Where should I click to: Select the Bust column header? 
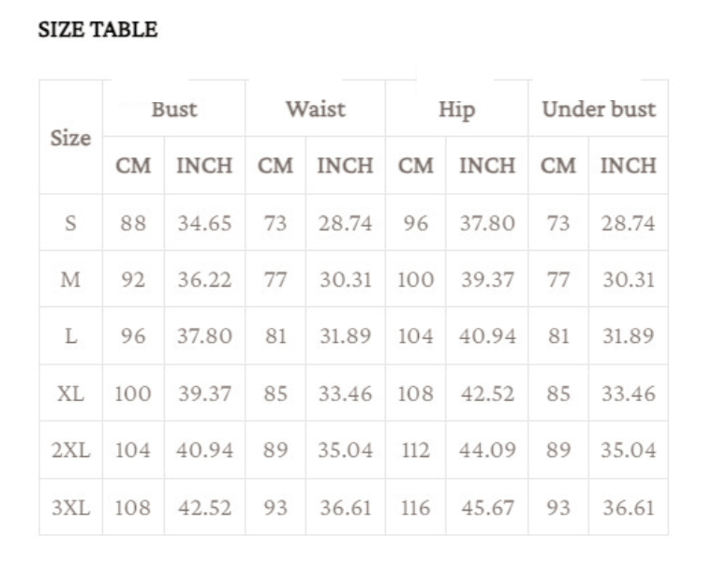(x=174, y=110)
